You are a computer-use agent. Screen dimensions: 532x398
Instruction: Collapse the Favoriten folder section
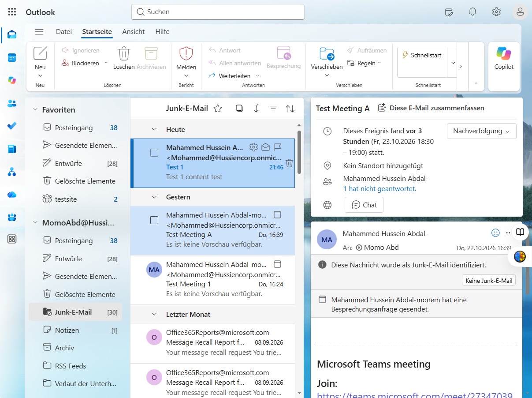[35, 110]
